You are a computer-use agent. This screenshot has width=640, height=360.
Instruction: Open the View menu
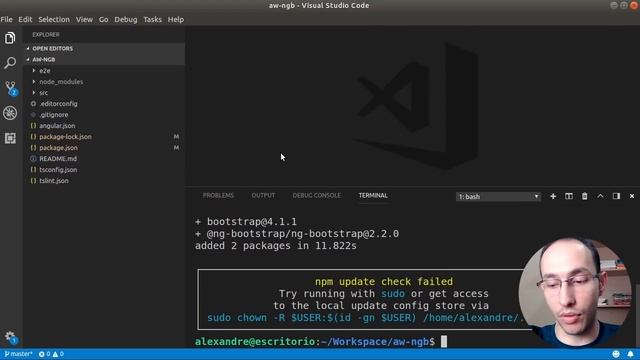(x=84, y=20)
